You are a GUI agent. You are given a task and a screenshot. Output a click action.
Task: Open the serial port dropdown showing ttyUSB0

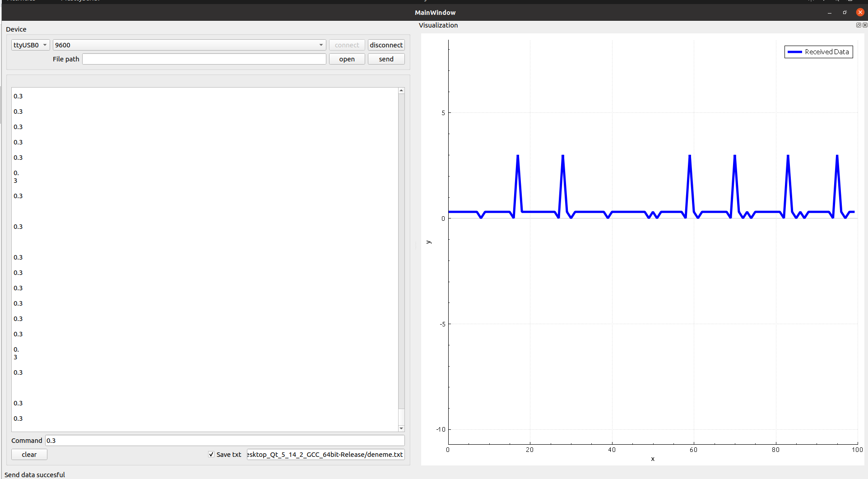(30, 45)
